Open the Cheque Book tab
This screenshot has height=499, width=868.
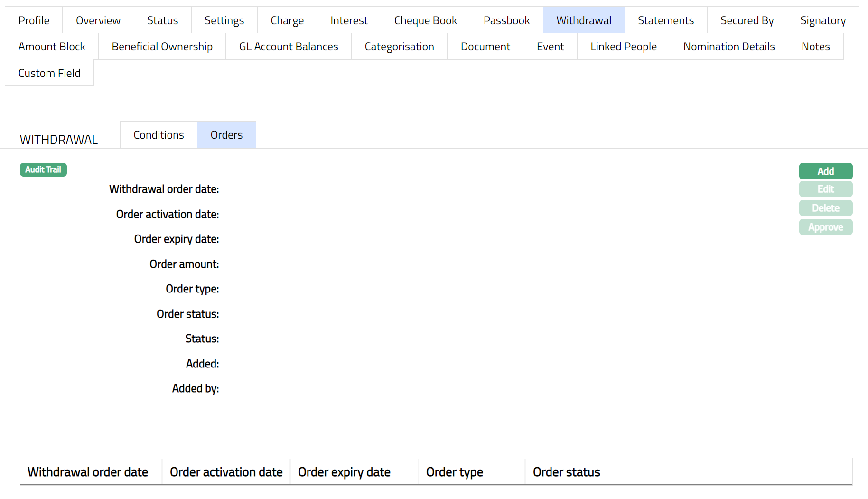coord(425,20)
